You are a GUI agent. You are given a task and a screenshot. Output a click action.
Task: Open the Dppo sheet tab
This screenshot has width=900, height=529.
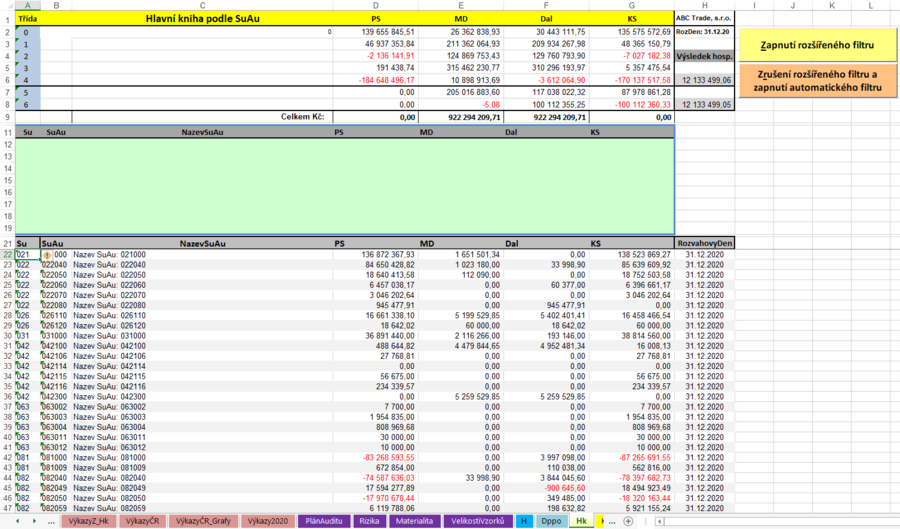(551, 521)
